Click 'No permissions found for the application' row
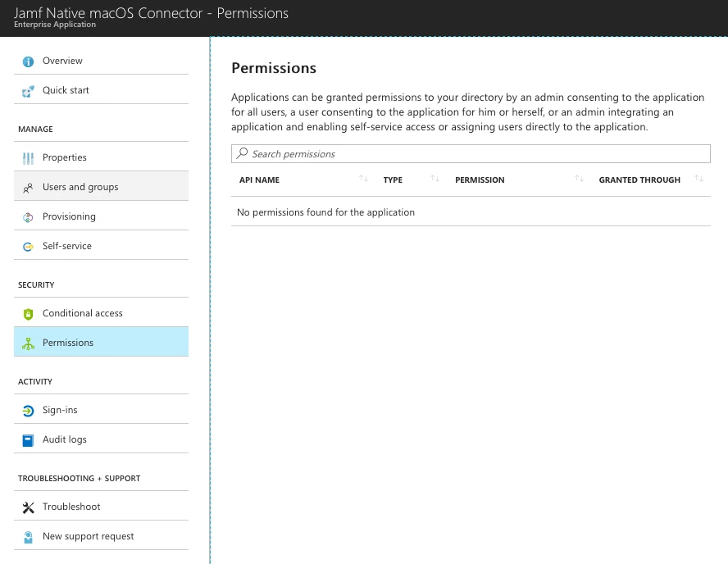The width and height of the screenshot is (728, 564). pyautogui.click(x=471, y=212)
